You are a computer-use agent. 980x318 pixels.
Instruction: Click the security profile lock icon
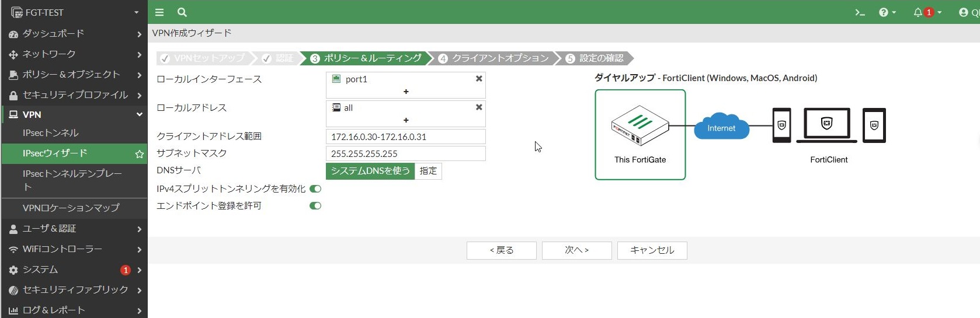pos(13,95)
